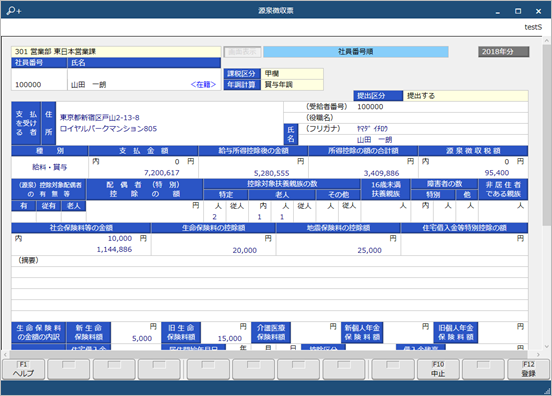
Task: Click the 支払金額 value 7,200,617
Action: (162, 173)
